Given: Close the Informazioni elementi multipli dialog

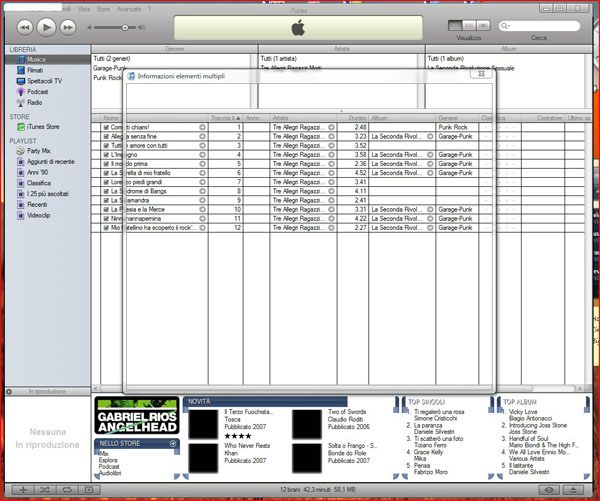Looking at the screenshot, I should click(481, 74).
